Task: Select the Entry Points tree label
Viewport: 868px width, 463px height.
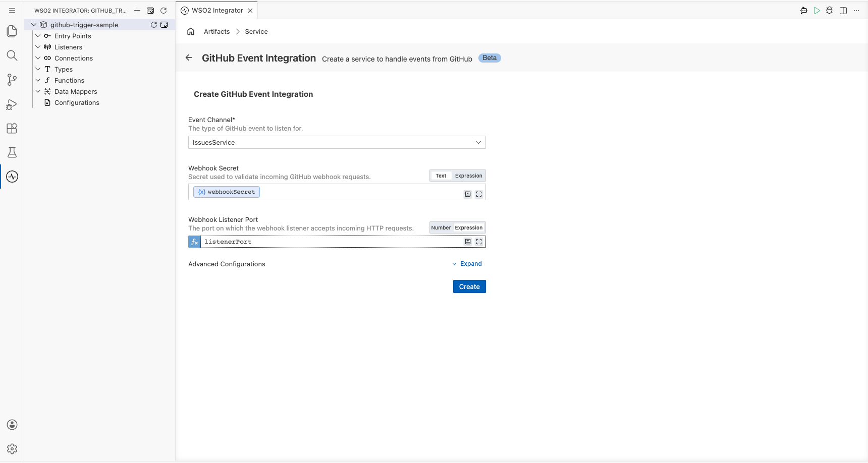Action: [73, 36]
